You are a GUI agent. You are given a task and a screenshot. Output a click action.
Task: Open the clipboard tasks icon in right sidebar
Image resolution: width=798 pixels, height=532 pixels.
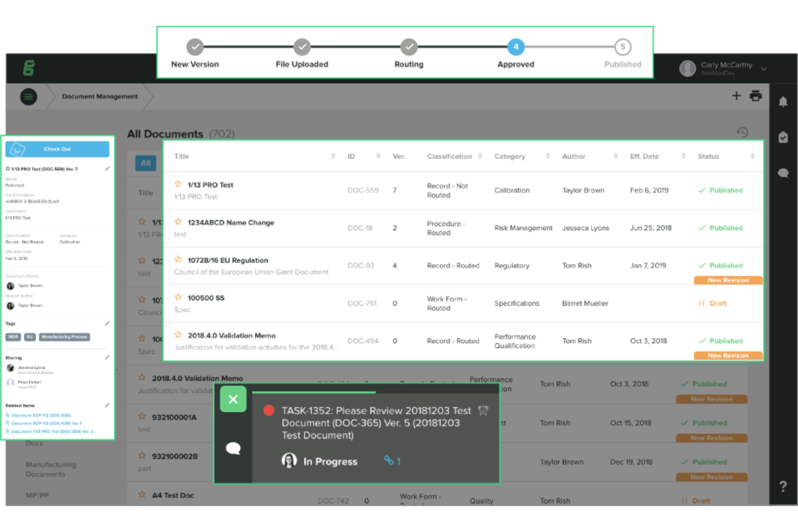[x=783, y=137]
